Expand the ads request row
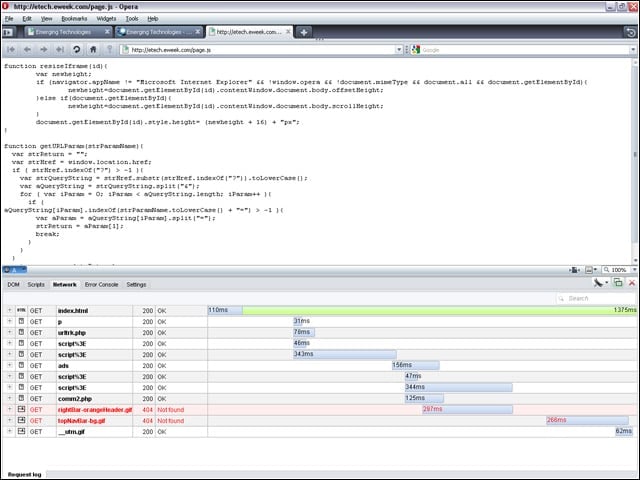Image resolution: width=640 pixels, height=480 pixels. (9, 365)
